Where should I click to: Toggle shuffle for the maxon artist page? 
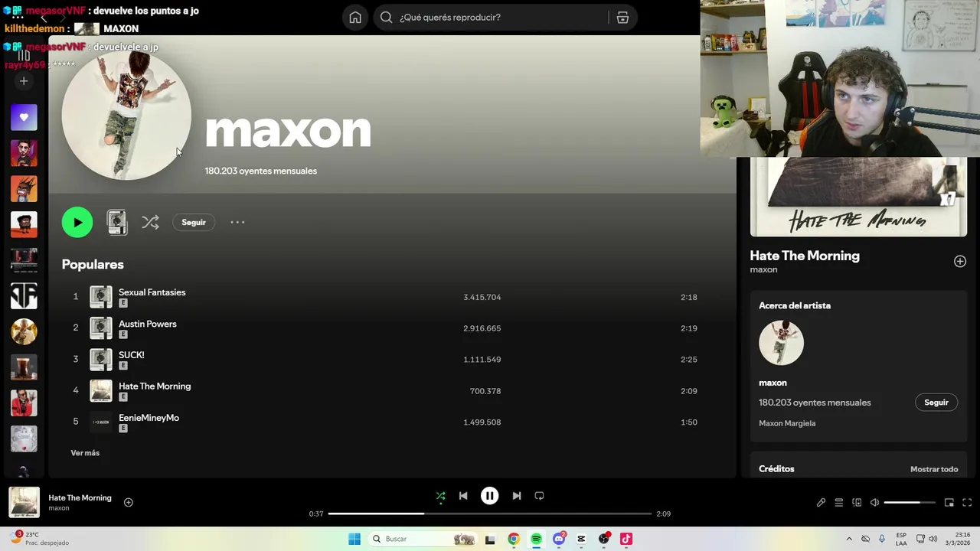click(150, 223)
